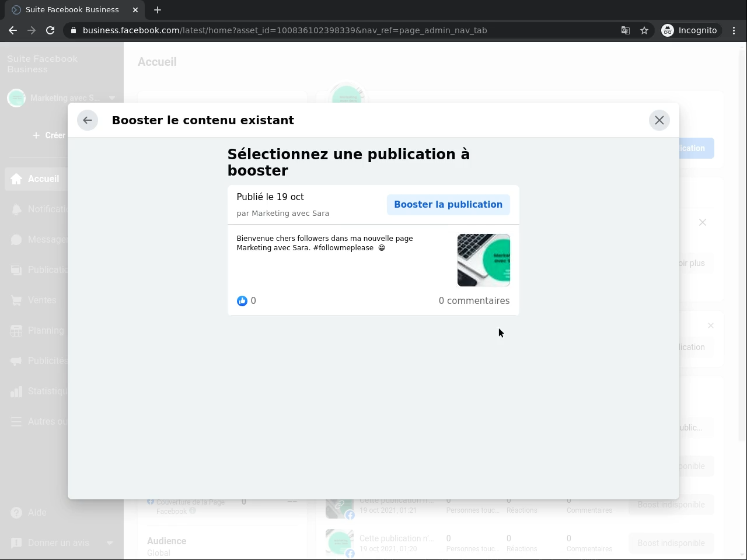Click the Booster la publication button
Image resolution: width=747 pixels, height=560 pixels.
tap(448, 205)
